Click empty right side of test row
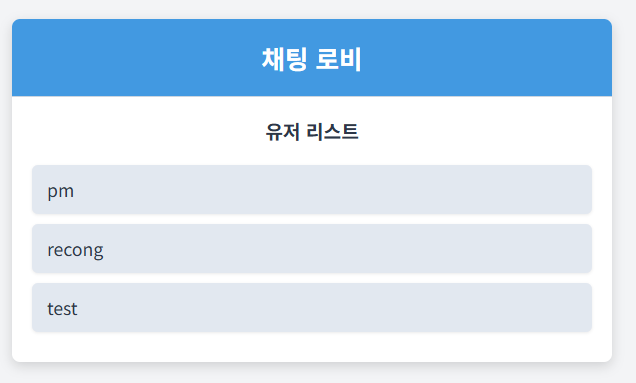The width and height of the screenshot is (636, 383). [x=446, y=308]
